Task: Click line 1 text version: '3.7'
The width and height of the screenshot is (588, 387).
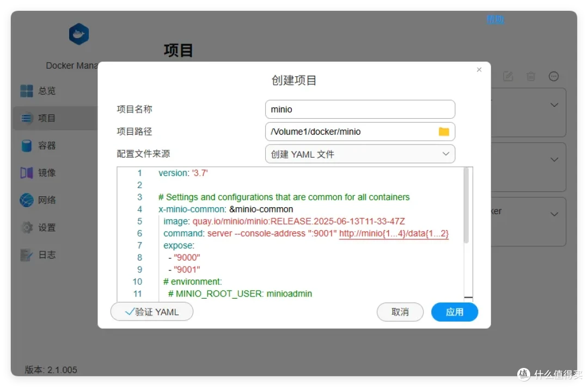Action: click(x=183, y=173)
